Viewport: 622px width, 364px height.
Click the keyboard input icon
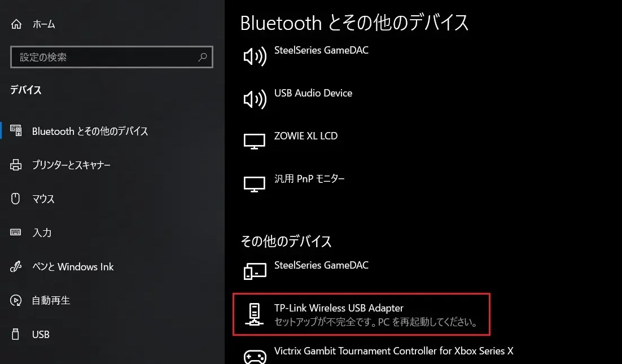click(x=15, y=233)
